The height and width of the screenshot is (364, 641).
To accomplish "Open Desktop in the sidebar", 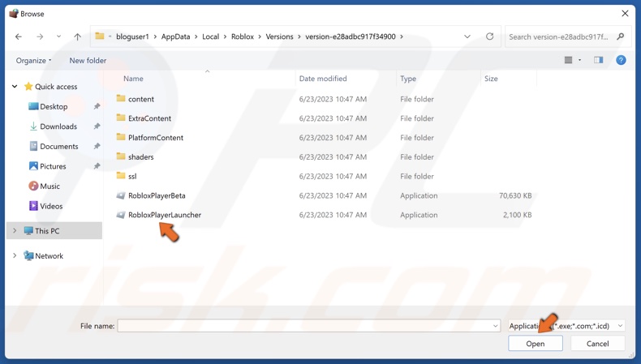I will pyautogui.click(x=54, y=107).
